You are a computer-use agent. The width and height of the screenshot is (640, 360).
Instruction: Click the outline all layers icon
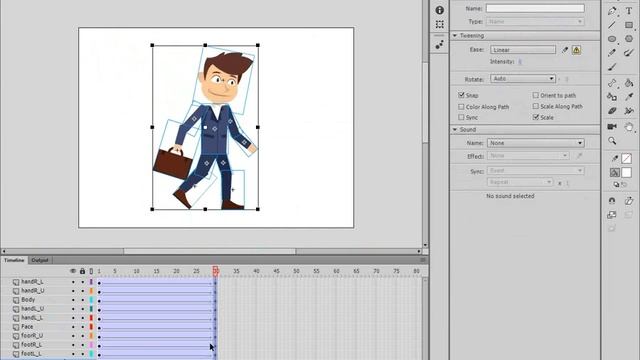91,271
